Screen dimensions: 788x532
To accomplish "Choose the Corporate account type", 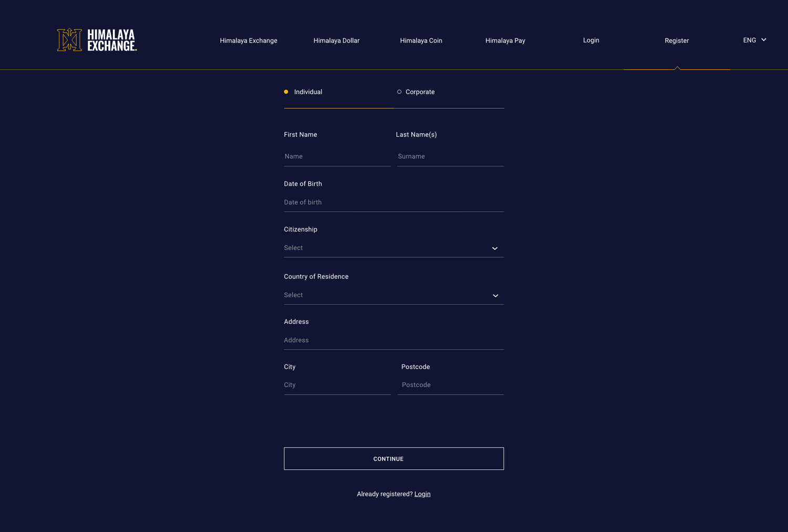I will click(416, 92).
